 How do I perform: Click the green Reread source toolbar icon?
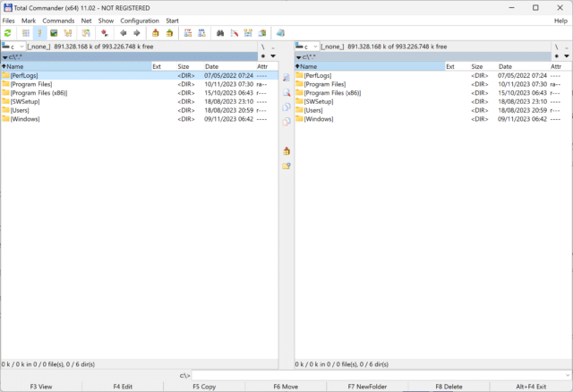(x=8, y=33)
